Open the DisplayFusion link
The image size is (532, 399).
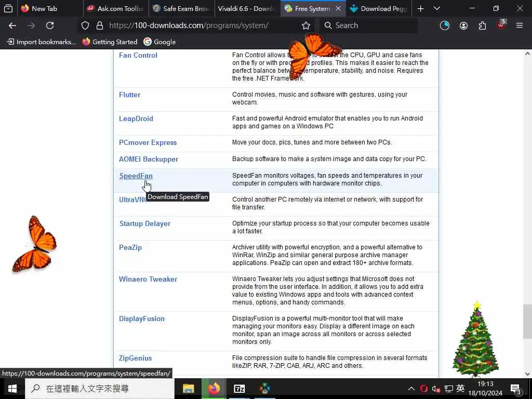(x=142, y=318)
